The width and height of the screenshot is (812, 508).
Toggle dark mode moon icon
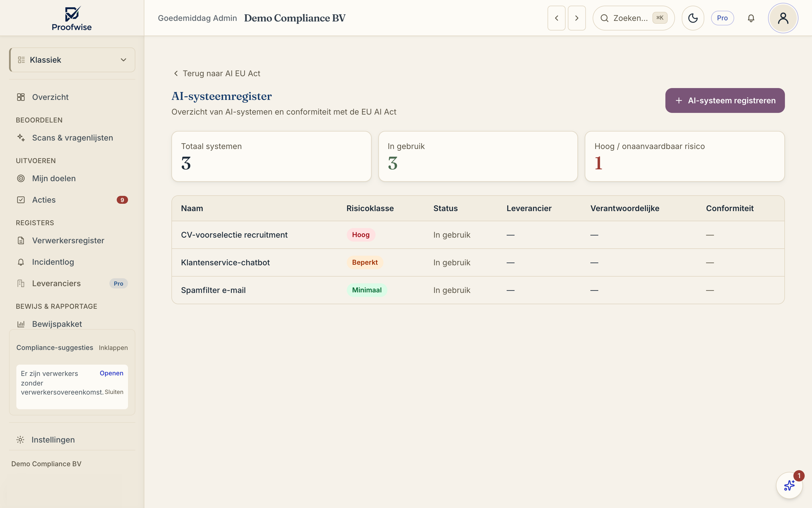[x=693, y=18]
